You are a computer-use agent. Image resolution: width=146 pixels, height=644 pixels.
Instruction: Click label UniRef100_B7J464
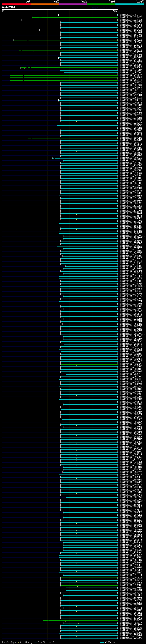tap(131, 214)
